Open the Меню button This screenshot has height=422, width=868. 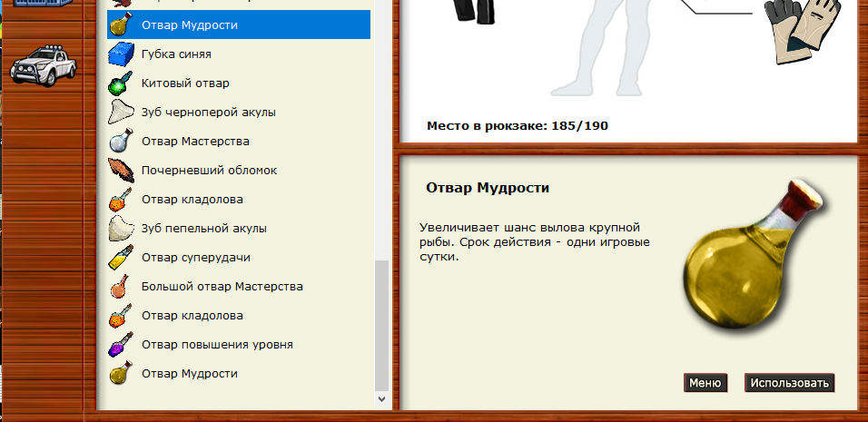click(x=705, y=383)
